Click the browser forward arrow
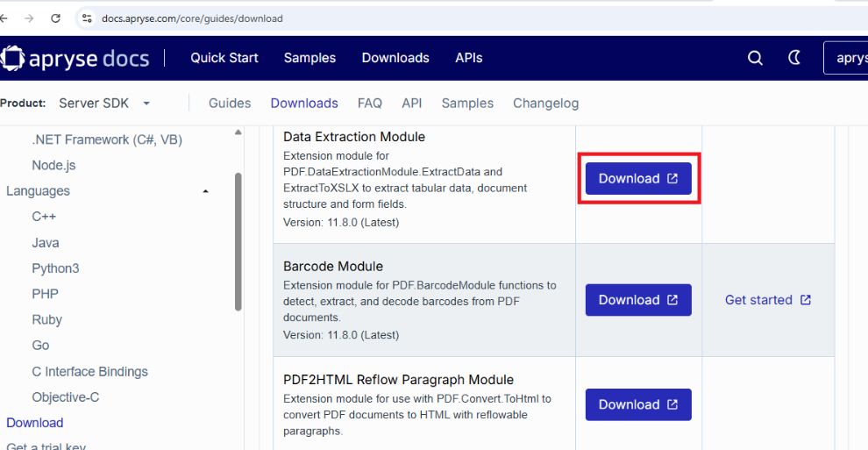This screenshot has height=450, width=868. (x=29, y=18)
